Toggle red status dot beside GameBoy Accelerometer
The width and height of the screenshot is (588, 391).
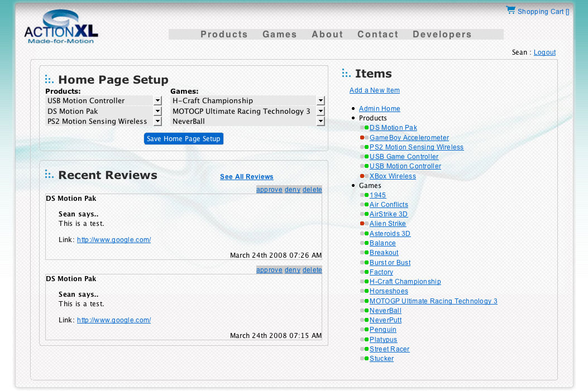tap(365, 138)
